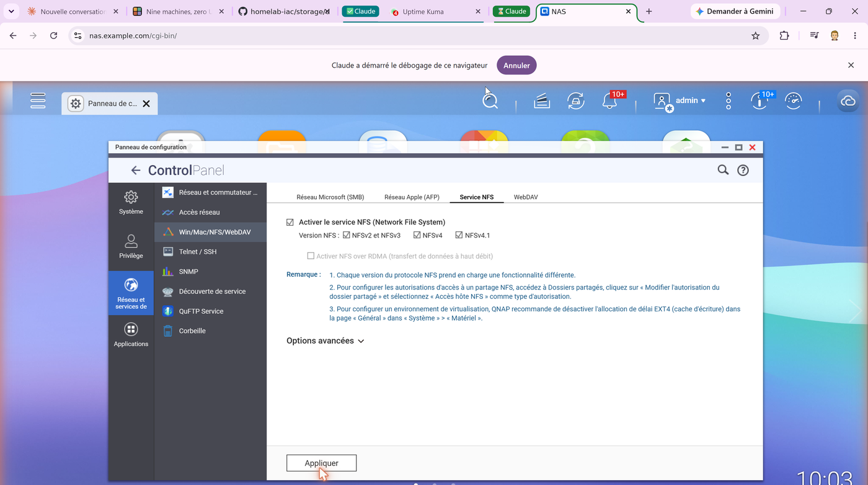
Task: Click the myQNAPcloud cloud icon
Action: (848, 100)
